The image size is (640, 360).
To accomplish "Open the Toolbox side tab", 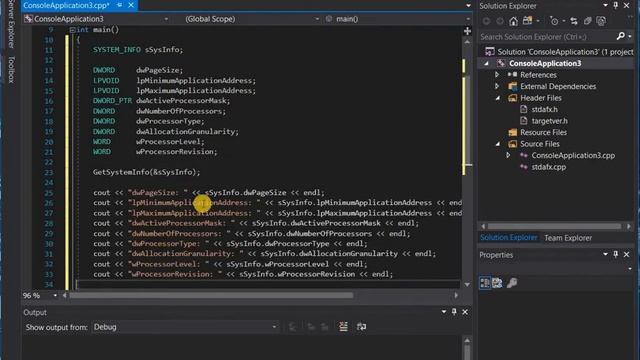I will coord(11,69).
